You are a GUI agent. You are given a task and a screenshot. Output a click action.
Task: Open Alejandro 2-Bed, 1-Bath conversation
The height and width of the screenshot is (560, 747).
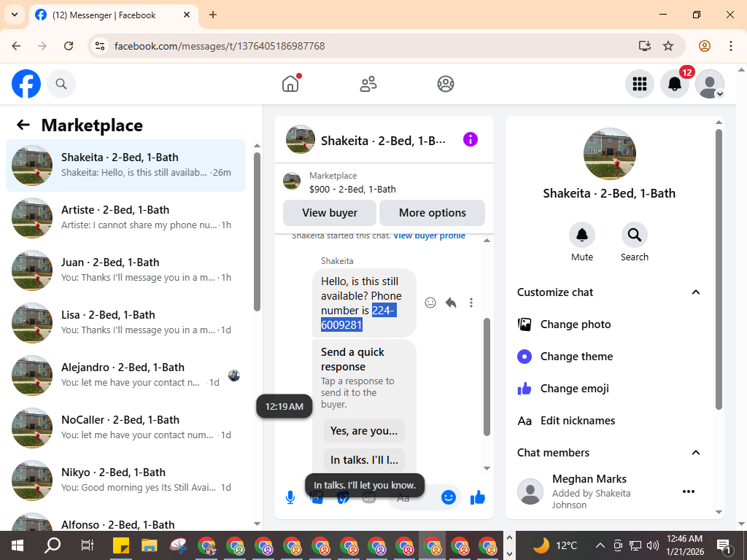pos(125,376)
